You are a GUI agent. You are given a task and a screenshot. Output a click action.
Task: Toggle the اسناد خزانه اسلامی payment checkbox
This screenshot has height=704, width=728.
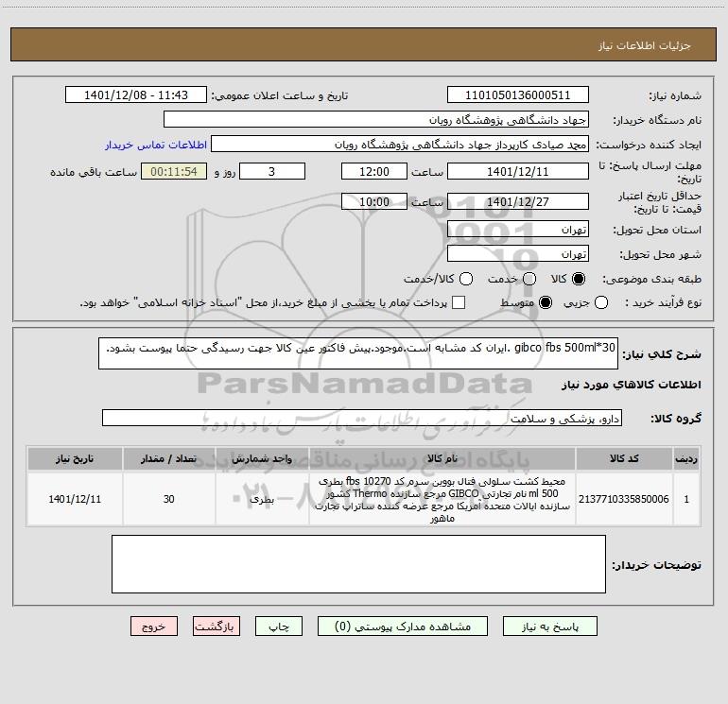click(459, 302)
